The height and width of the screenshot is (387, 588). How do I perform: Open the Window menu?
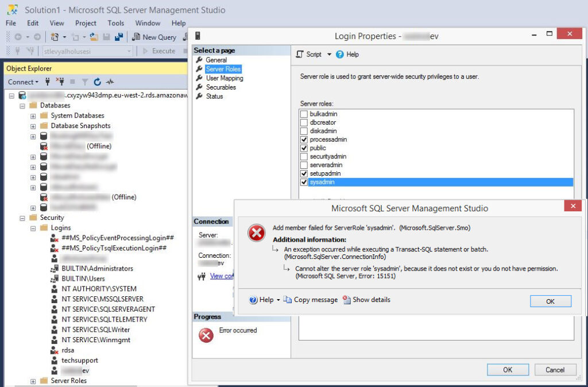pos(148,23)
